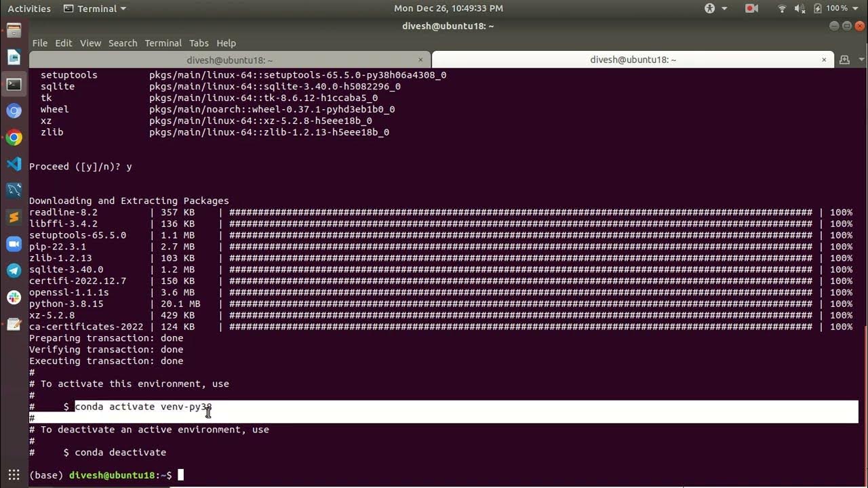
Task: Click the '(base) divesh@ubuntu18:~$' prompt
Action: click(x=100, y=475)
